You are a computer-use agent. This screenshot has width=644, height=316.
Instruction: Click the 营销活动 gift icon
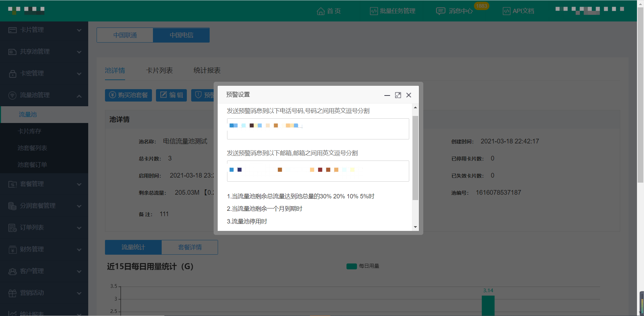(x=12, y=293)
